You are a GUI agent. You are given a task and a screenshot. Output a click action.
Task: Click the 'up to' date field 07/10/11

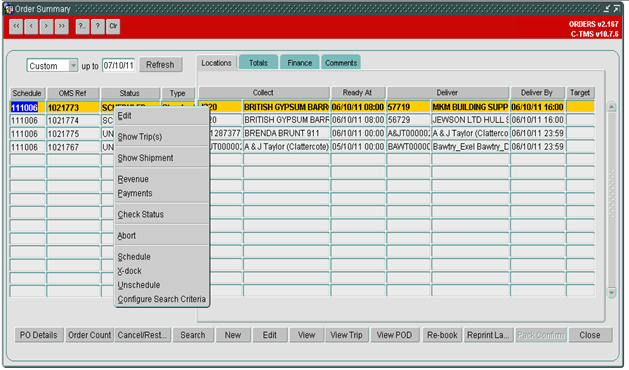tap(118, 65)
